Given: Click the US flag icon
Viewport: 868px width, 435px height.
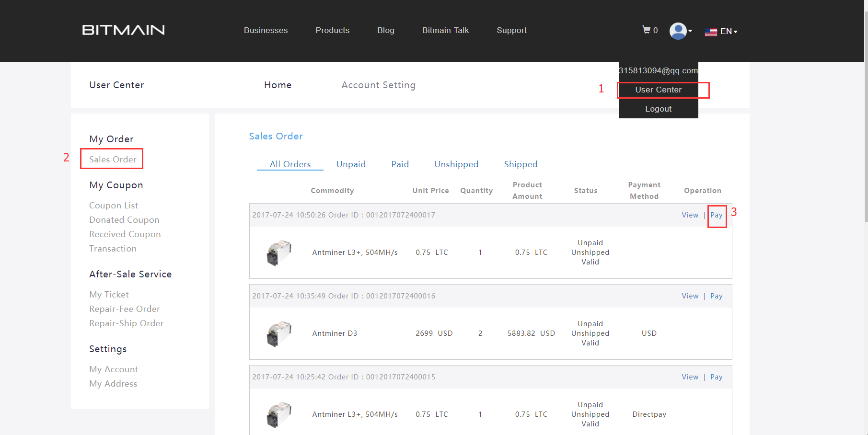Looking at the screenshot, I should 711,32.
